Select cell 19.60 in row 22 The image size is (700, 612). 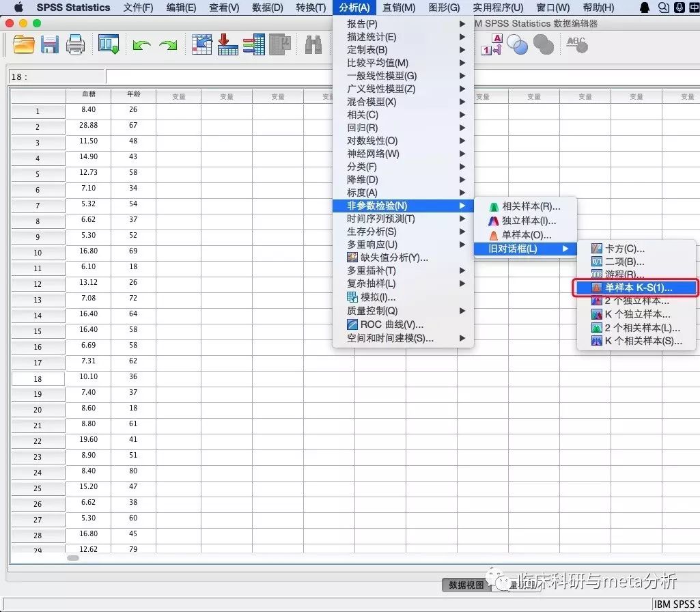tap(88, 440)
